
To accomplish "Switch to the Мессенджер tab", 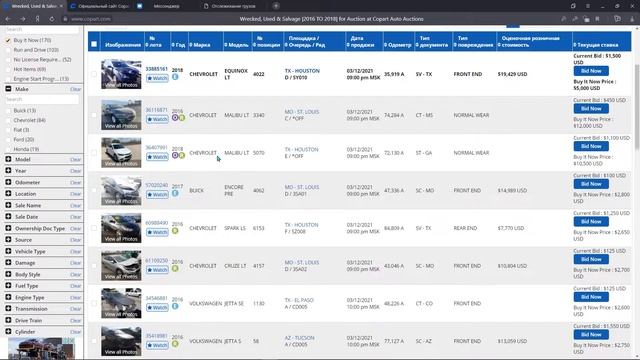I will [167, 6].
